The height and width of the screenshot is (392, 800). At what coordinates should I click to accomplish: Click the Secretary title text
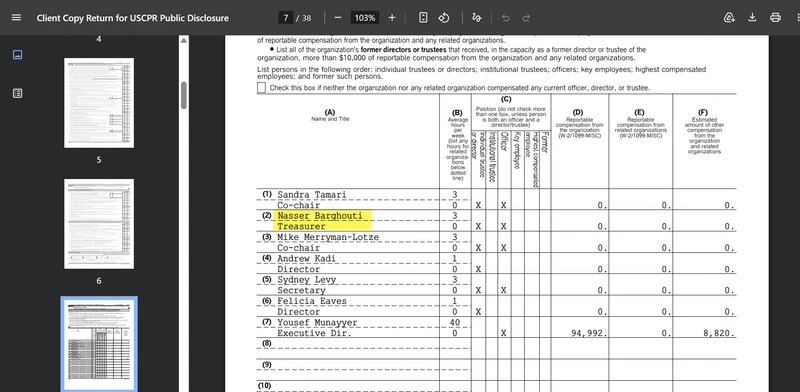pos(301,290)
